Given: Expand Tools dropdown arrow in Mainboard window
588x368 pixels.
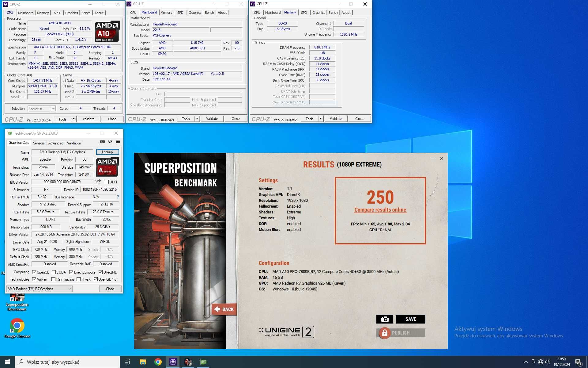Looking at the screenshot, I should click(197, 119).
